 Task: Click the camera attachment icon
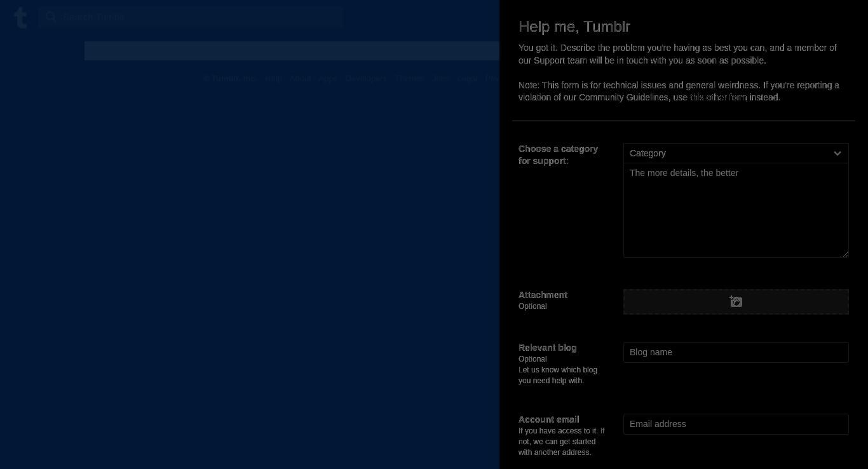(x=736, y=301)
